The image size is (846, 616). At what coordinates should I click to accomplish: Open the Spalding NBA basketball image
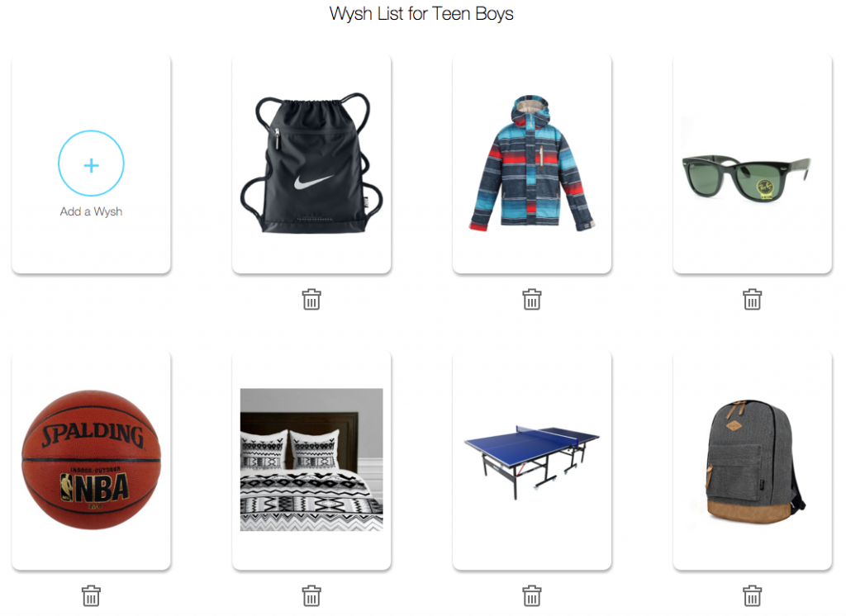click(91, 460)
